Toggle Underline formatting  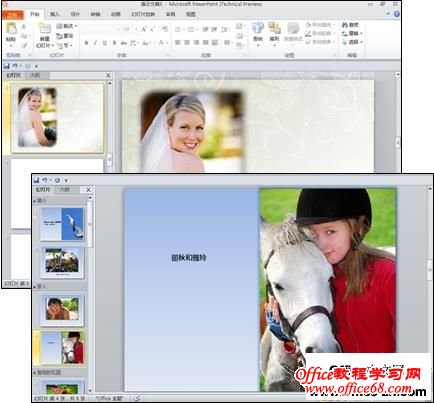[105, 43]
